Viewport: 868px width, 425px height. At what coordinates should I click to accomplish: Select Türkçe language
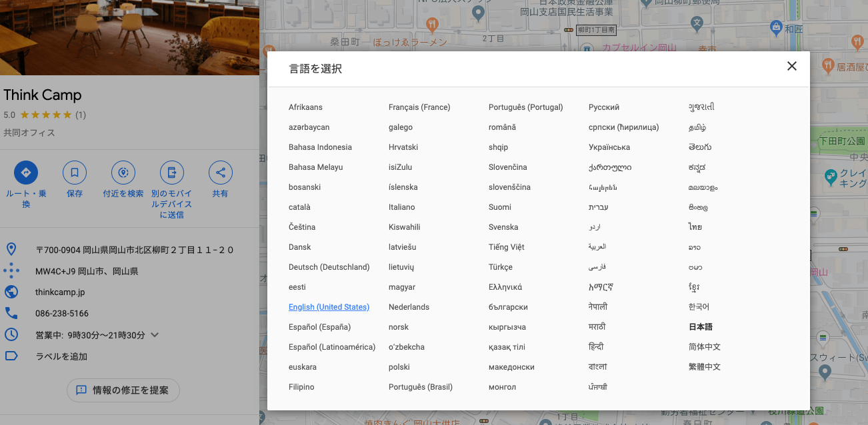tap(501, 267)
